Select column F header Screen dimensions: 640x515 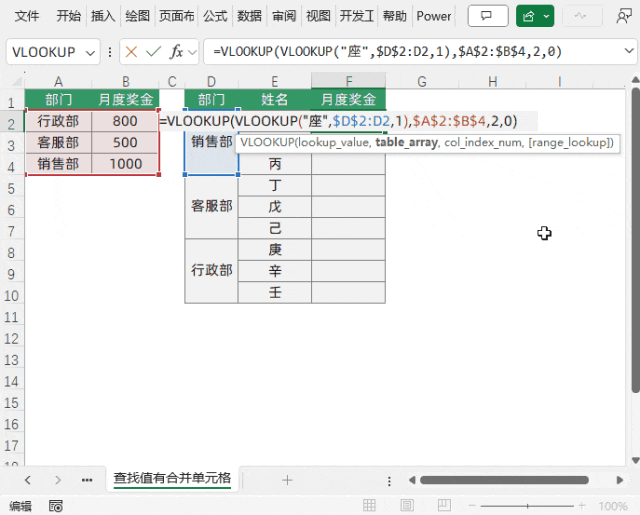(348, 81)
